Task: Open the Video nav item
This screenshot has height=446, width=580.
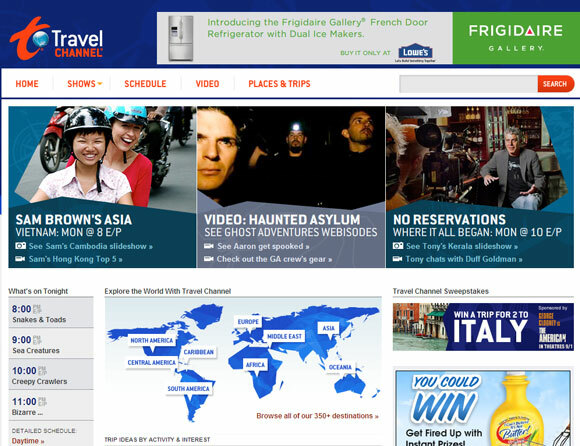Action: [207, 84]
